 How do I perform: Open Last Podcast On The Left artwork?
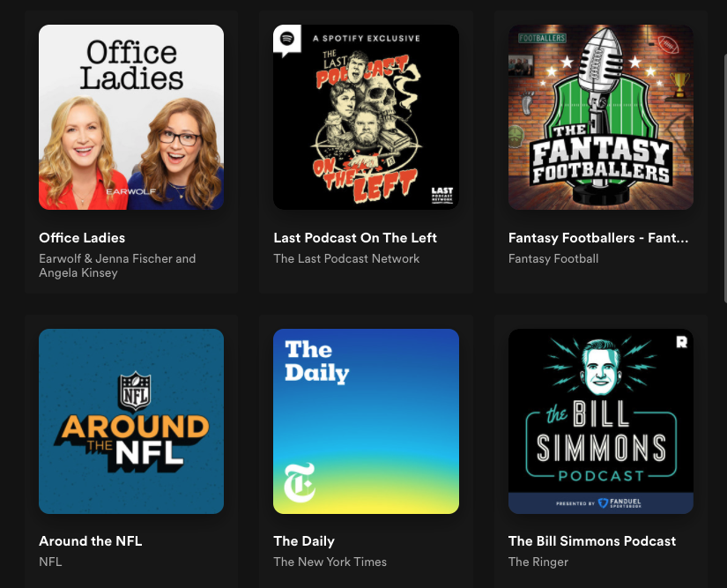(366, 117)
